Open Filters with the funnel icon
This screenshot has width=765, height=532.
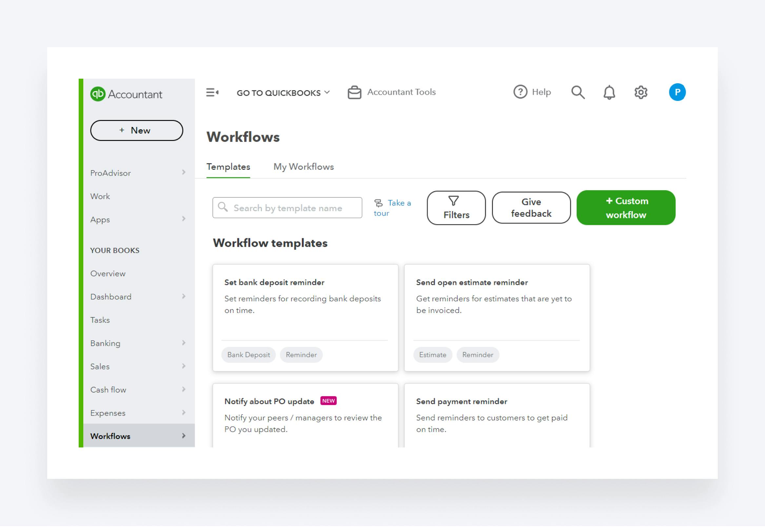point(456,207)
